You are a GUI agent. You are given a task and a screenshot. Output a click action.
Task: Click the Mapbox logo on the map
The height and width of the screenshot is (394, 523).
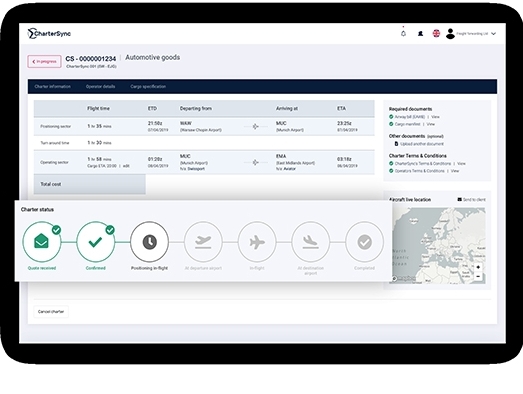(x=404, y=279)
